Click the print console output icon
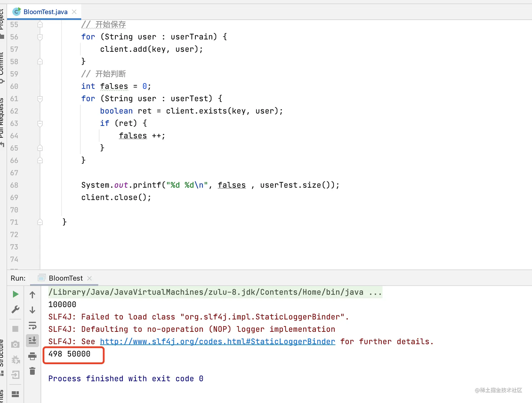 point(32,356)
